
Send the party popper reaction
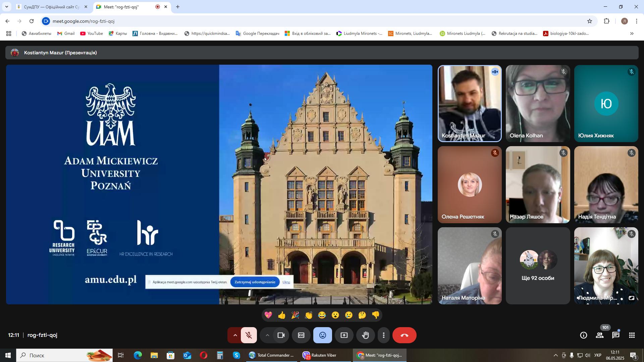(x=295, y=315)
